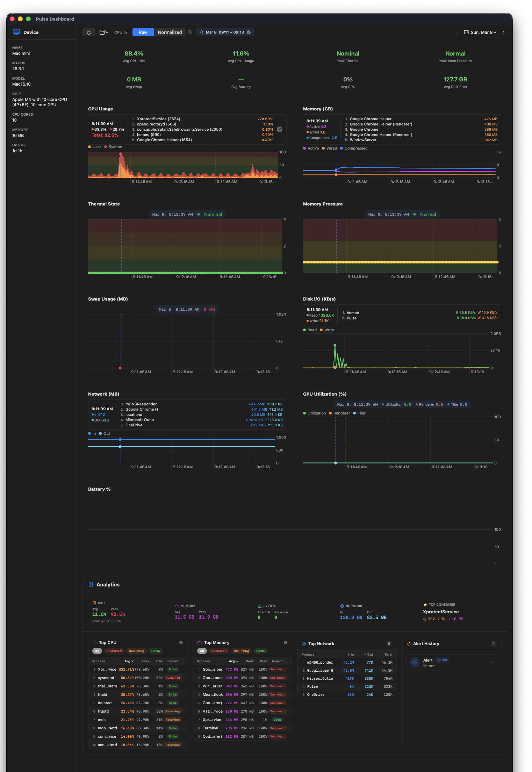Filter Top Memory by Spike
The width and height of the screenshot is (532, 772).
tap(260, 651)
